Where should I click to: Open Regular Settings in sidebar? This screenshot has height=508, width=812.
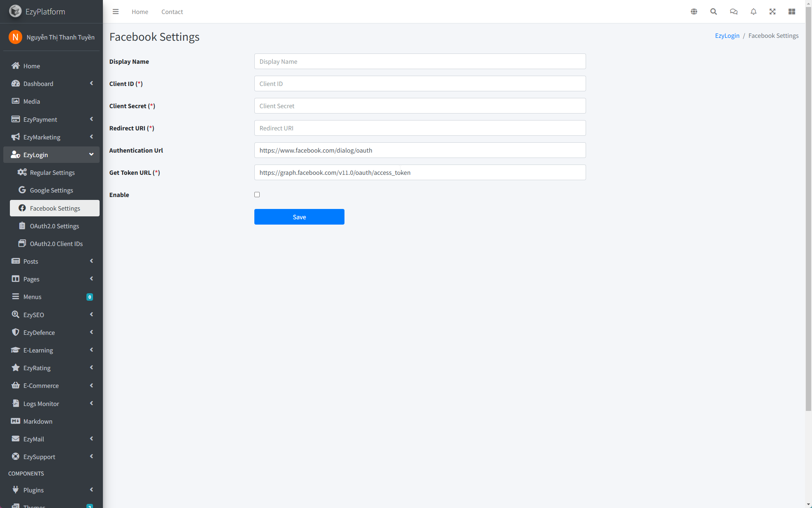(x=55, y=172)
